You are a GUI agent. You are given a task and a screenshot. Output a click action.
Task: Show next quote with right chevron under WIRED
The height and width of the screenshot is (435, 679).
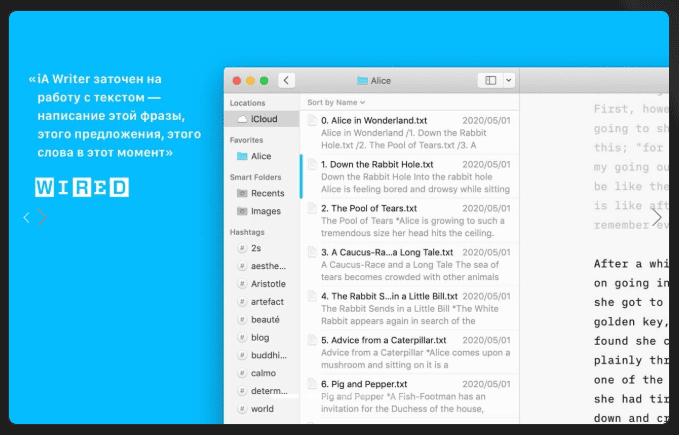coord(42,217)
